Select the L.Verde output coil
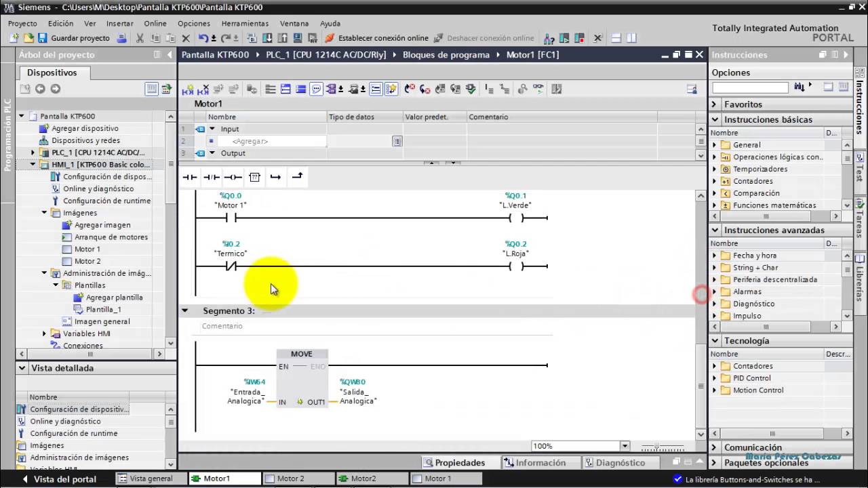Viewport: 868px width, 488px height. click(517, 218)
